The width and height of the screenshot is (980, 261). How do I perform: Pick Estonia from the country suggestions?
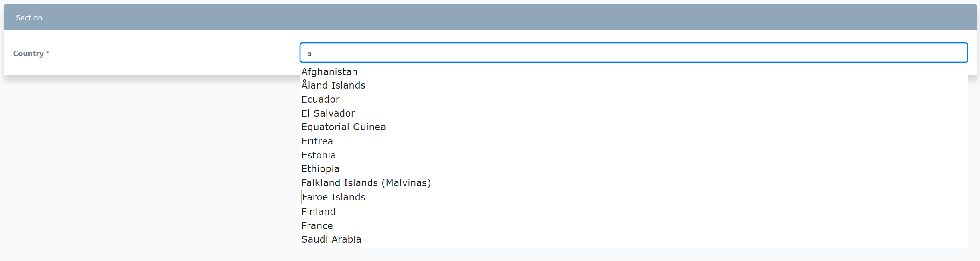coord(319,155)
